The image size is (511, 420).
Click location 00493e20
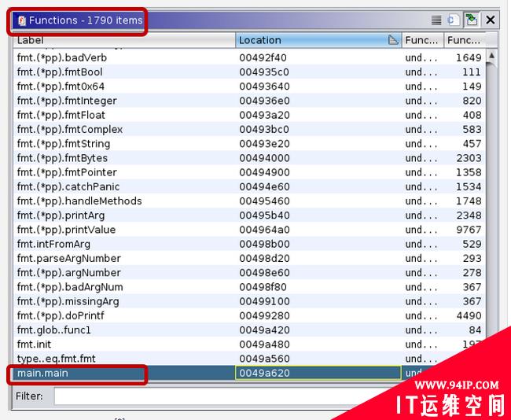click(264, 144)
